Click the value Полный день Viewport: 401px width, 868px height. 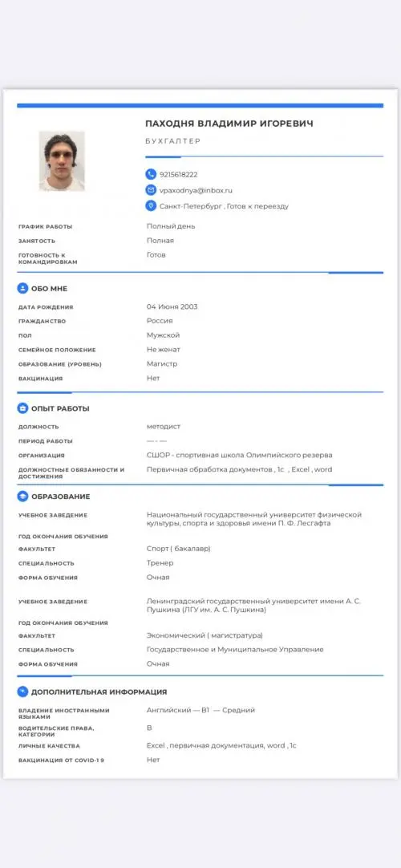click(171, 226)
